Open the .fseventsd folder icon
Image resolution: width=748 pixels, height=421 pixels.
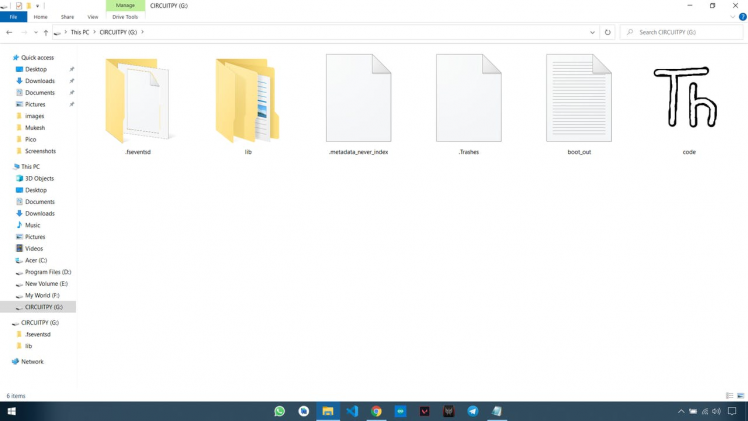[137, 101]
